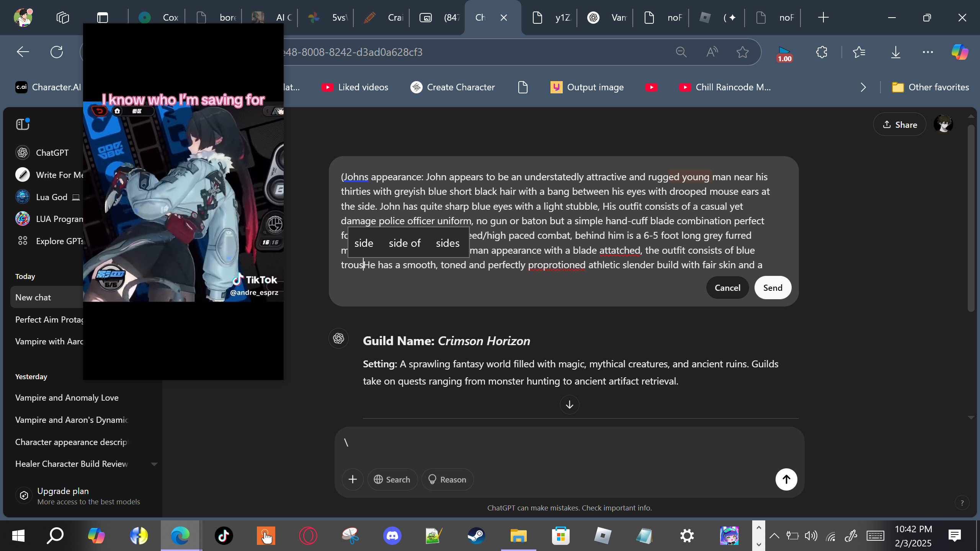Click the chat page vertical scrollbar
The width and height of the screenshot is (980, 551).
971,218
